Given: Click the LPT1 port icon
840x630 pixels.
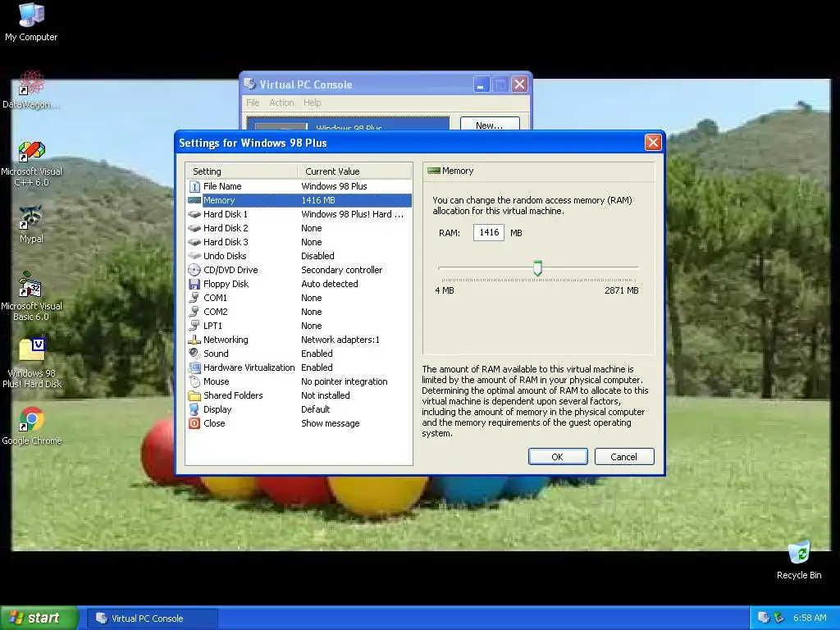Looking at the screenshot, I should (x=194, y=326).
